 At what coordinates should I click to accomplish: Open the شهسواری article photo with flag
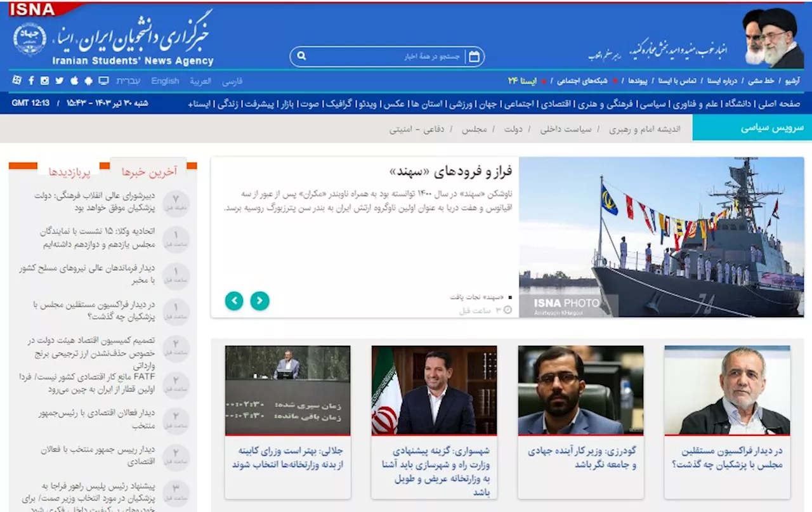[x=434, y=390]
